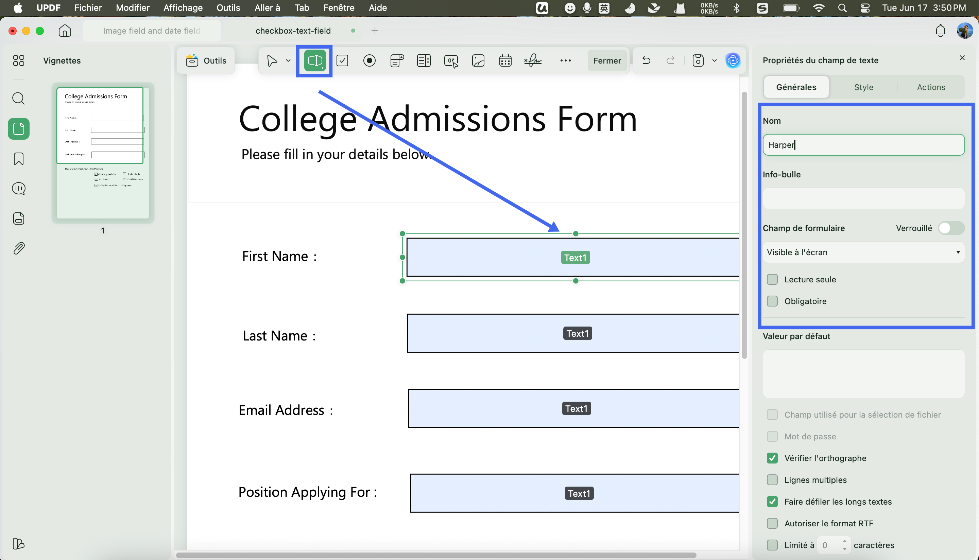Click the Valeur par défaut text area

(864, 373)
